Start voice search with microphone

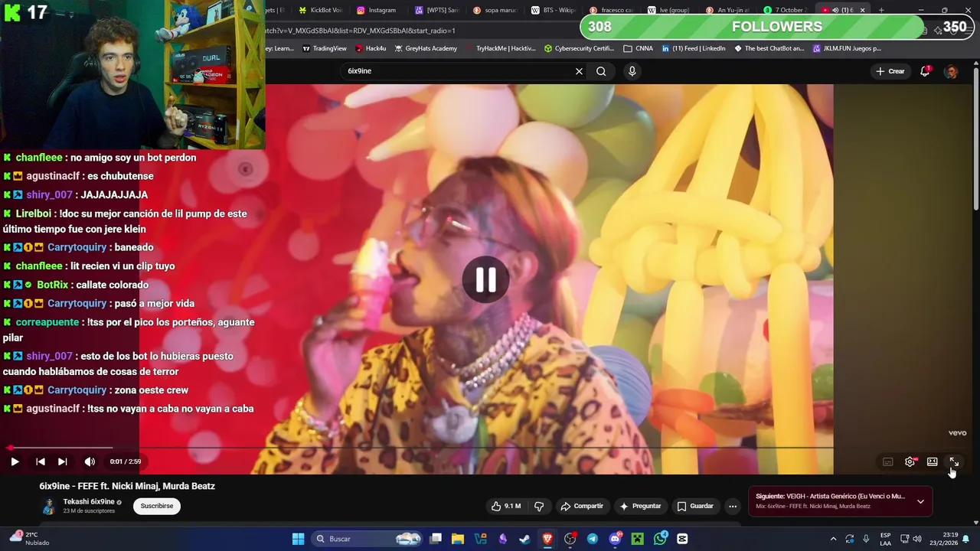point(632,71)
